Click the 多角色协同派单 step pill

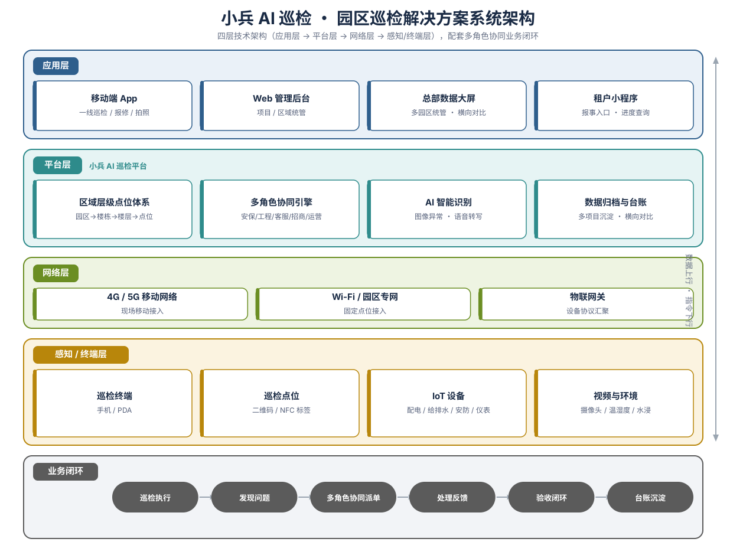click(353, 497)
